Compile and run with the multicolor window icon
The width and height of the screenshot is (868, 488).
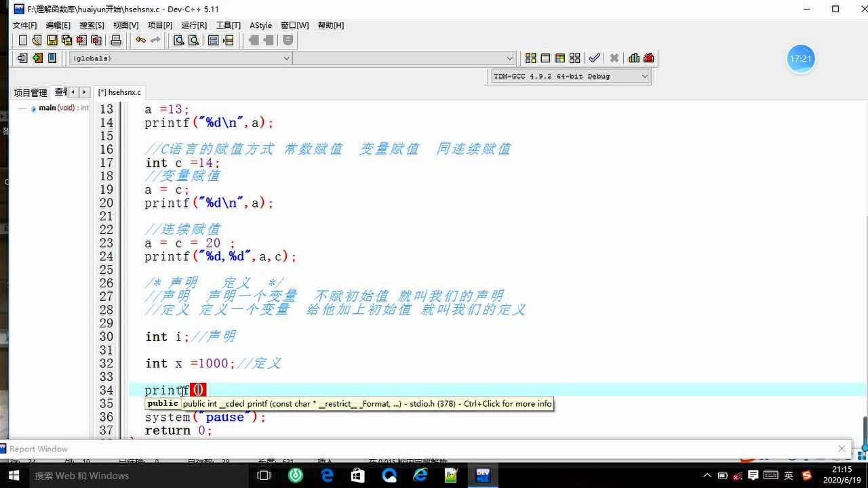pos(560,58)
